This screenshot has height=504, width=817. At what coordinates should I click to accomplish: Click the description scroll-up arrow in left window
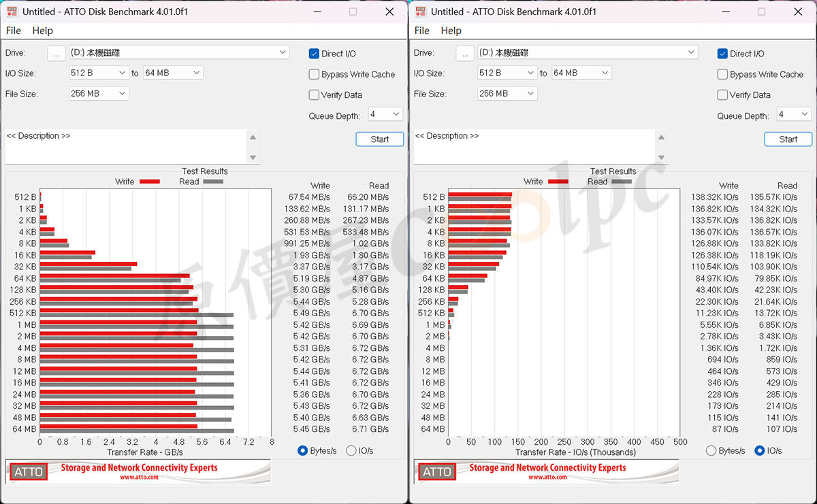click(x=253, y=137)
